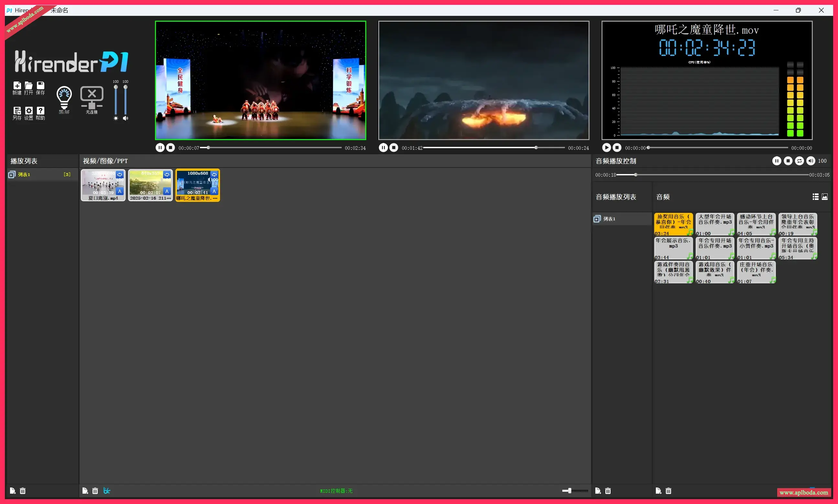
Task: Click the brightness sun icon below the slider
Action: click(116, 118)
